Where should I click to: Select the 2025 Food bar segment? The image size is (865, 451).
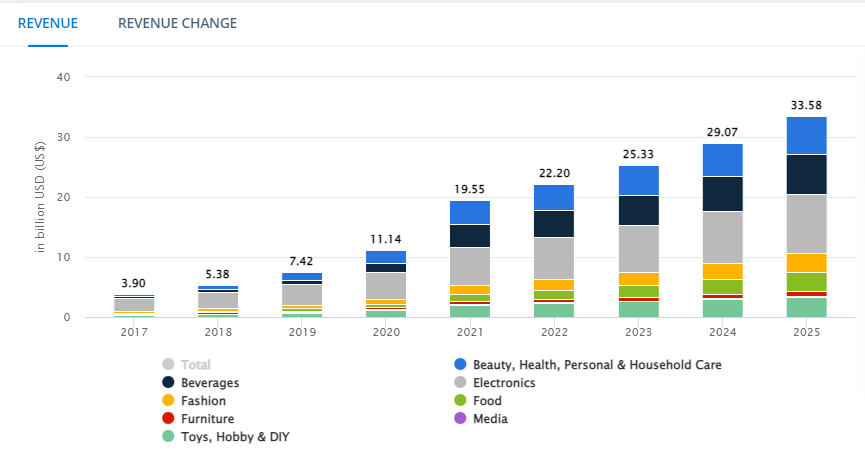(x=807, y=282)
